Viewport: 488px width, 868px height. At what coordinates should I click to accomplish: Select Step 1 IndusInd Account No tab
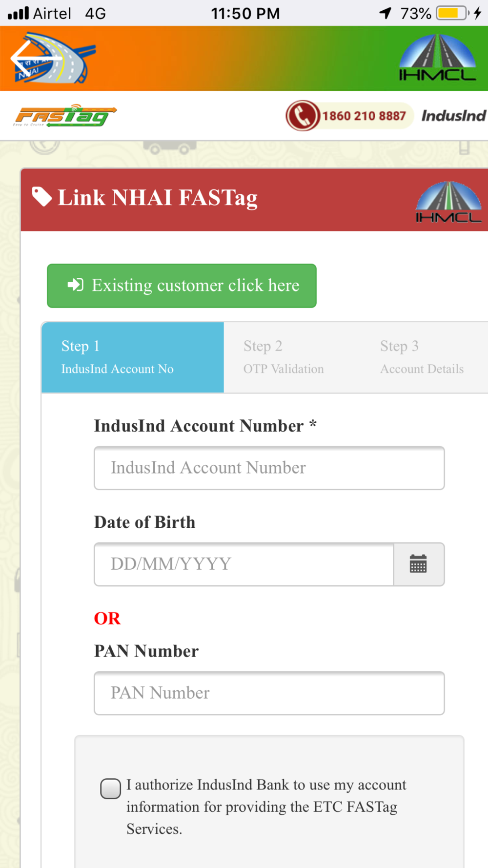pyautogui.click(x=133, y=357)
